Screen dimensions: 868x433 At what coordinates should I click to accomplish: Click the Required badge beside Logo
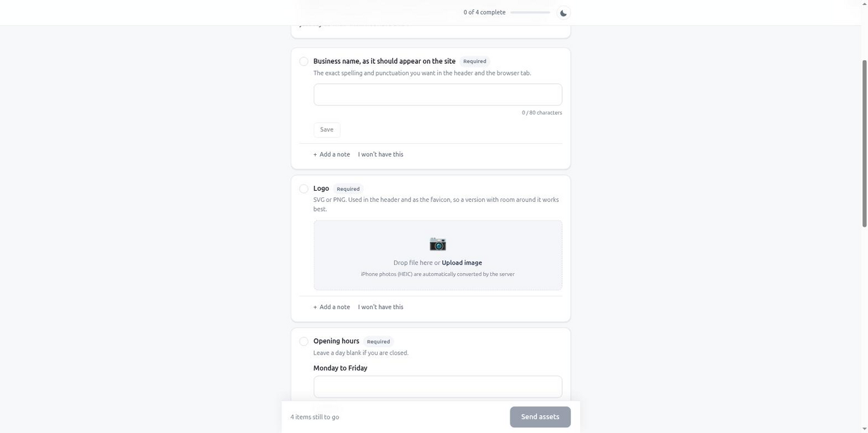[x=348, y=189]
